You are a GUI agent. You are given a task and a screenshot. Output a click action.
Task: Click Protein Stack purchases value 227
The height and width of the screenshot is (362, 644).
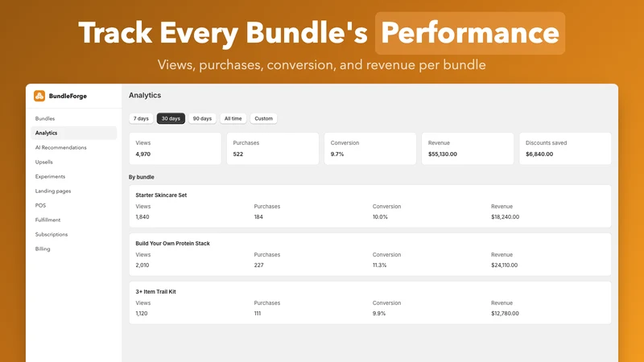point(258,265)
